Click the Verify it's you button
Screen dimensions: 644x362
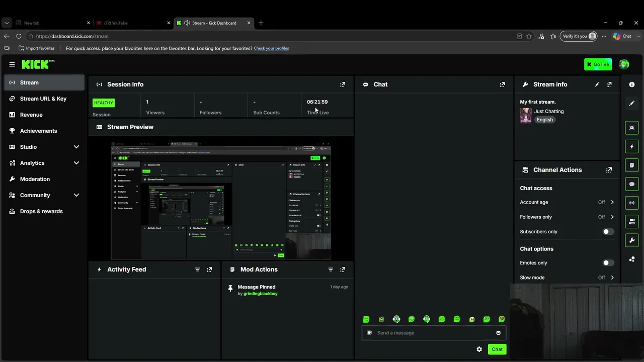pyautogui.click(x=579, y=36)
